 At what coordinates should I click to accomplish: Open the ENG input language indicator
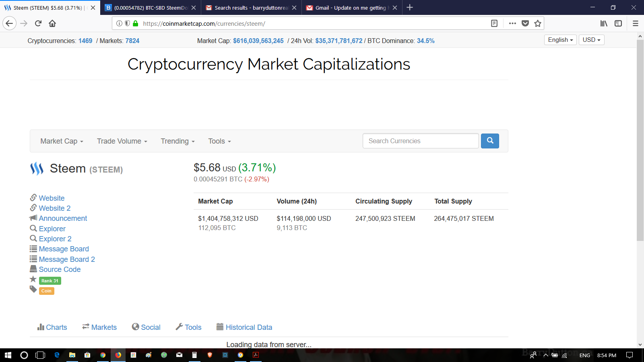(x=585, y=355)
